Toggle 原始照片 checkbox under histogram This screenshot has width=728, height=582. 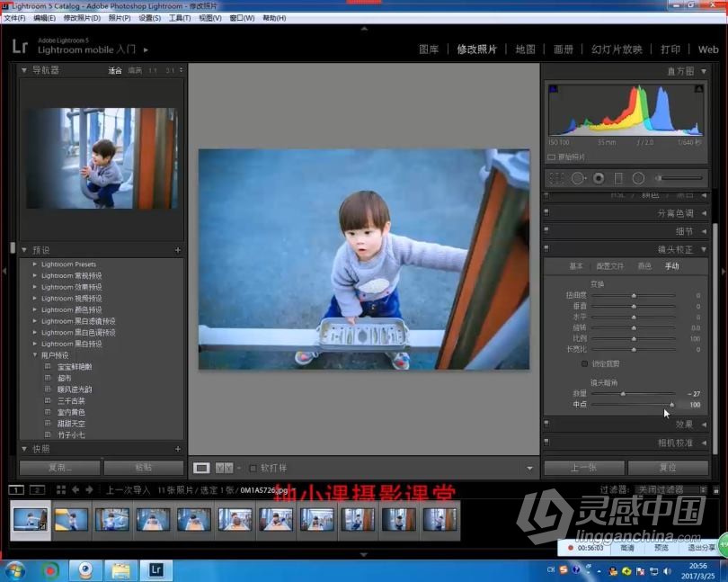[551, 157]
